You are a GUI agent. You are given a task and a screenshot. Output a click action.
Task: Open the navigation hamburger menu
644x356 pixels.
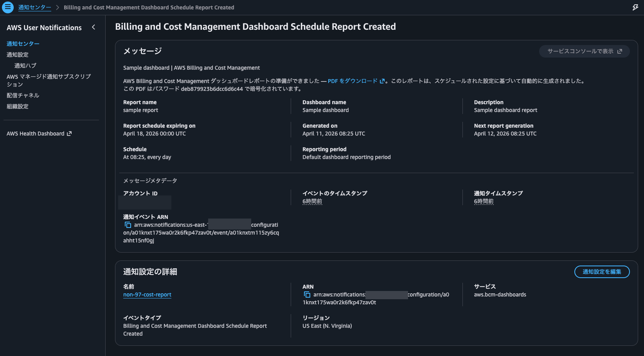coord(8,7)
